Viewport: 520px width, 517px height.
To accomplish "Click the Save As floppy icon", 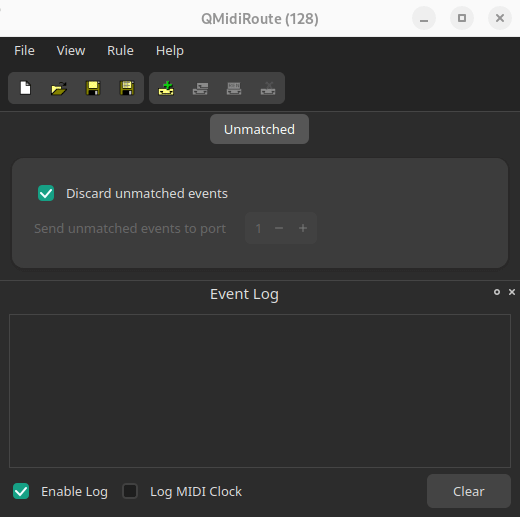I will pos(127,88).
